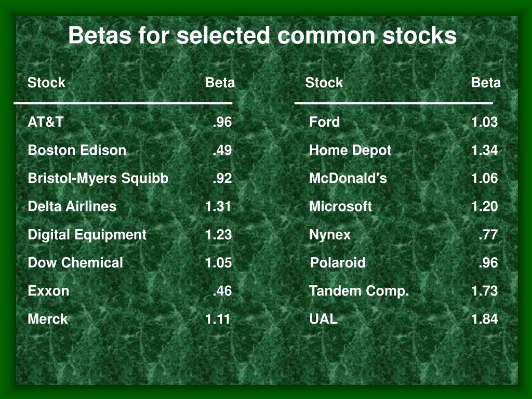
Task: Select the McDonald's entry
Action: coord(348,178)
